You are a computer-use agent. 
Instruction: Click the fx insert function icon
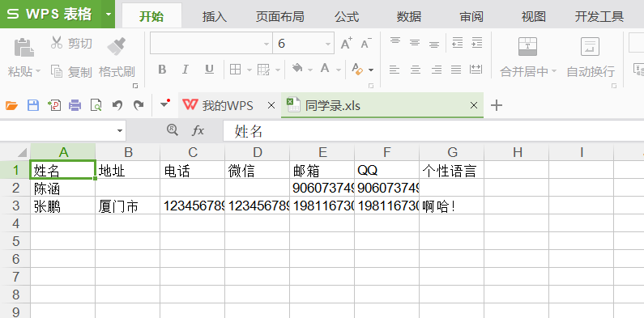pyautogui.click(x=198, y=131)
